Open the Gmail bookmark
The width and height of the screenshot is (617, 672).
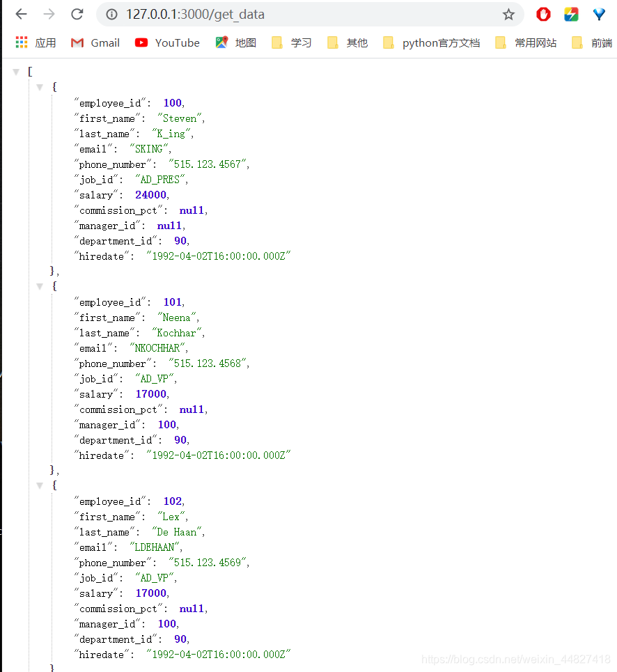95,43
